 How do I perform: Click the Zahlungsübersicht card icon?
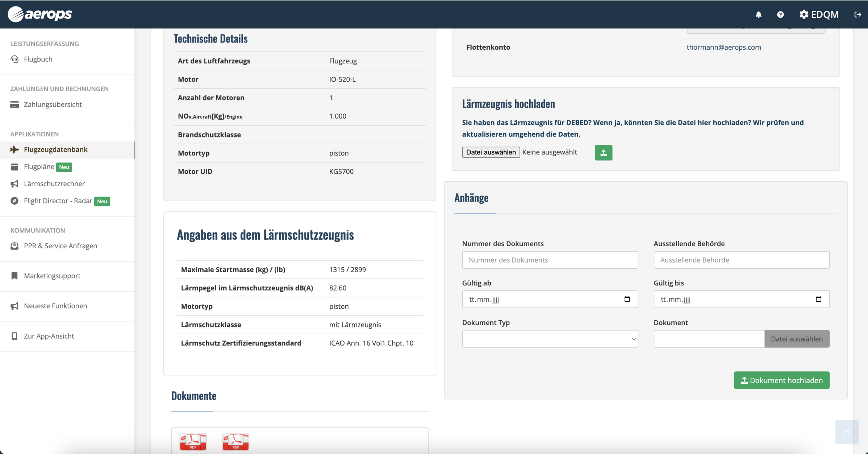[x=14, y=104]
